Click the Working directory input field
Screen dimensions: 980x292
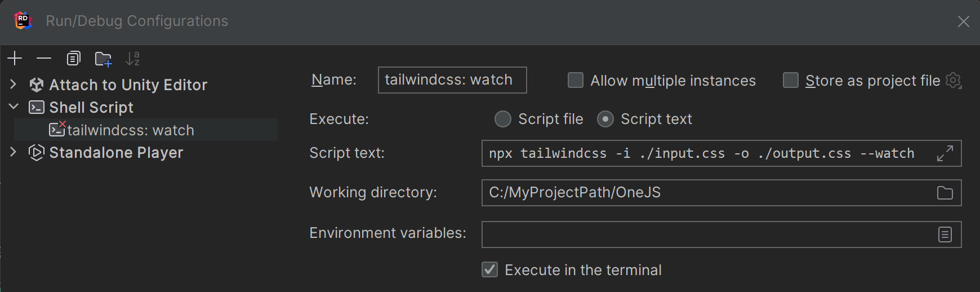click(x=721, y=193)
